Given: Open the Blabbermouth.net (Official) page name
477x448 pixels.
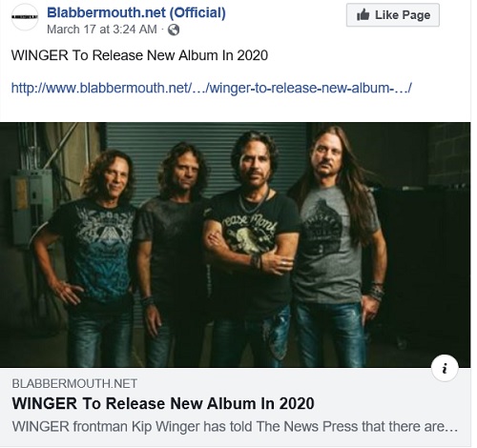Looking at the screenshot, I should click(136, 13).
